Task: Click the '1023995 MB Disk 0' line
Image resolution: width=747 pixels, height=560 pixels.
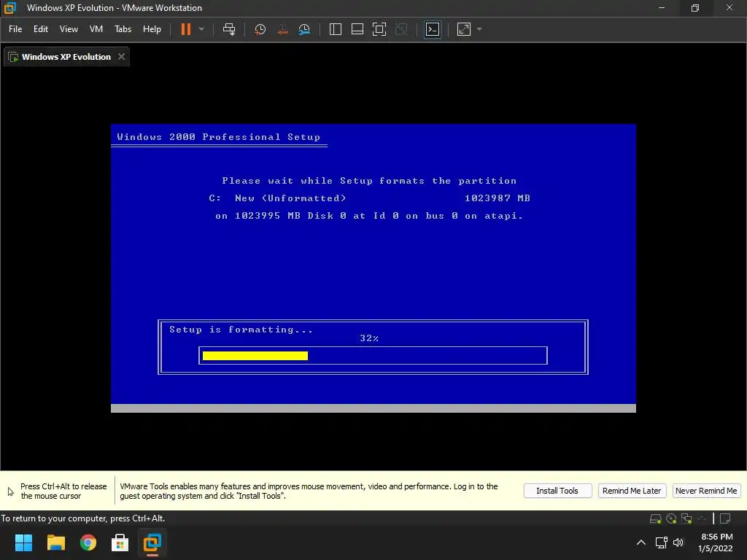Action: 369,216
